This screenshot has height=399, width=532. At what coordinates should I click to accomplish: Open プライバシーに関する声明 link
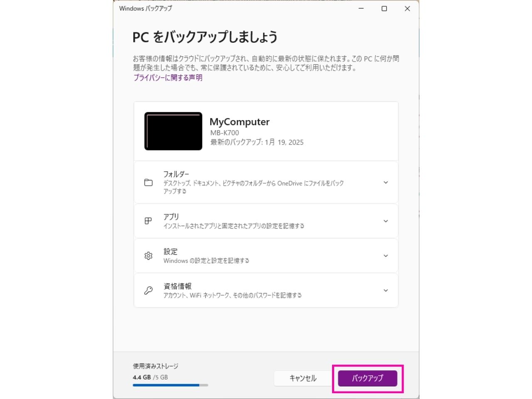click(167, 77)
